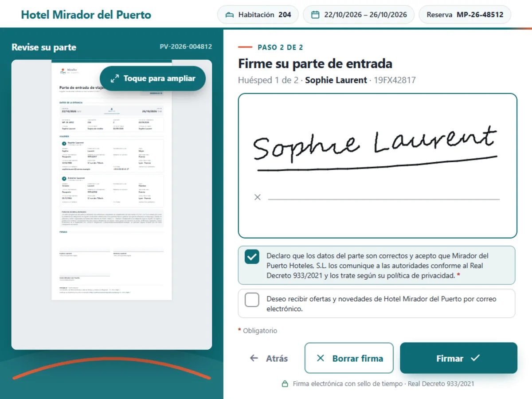This screenshot has width=532, height=399.
Task: Click the Declaro que los datos declaration text
Action: coord(378,266)
